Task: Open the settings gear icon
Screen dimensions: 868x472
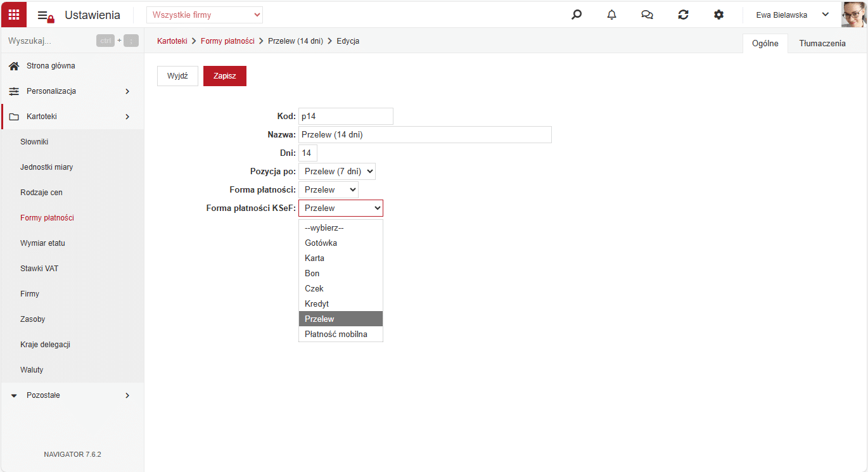Action: (x=718, y=15)
